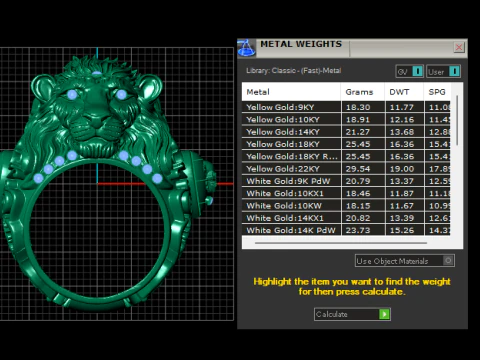The width and height of the screenshot is (480, 360).
Task: Click the Library: Classic - (Fast)-Metal label
Action: point(293,71)
